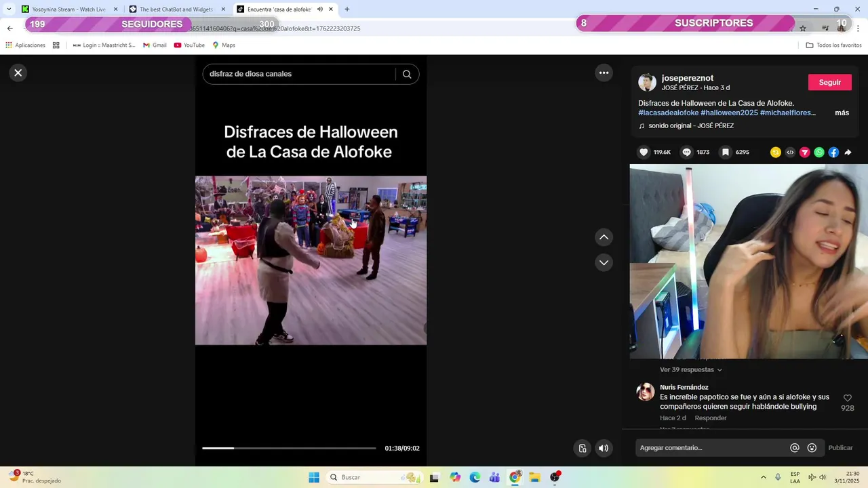Open the taskbar weather widget 18°C
The width and height of the screenshot is (868, 488).
click(34, 477)
